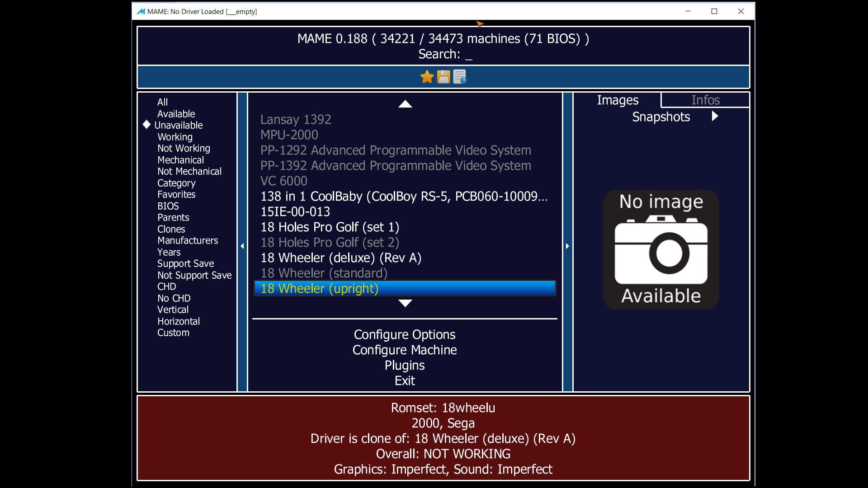Open the Custom filter
Image resolution: width=868 pixels, height=488 pixels.
click(173, 333)
